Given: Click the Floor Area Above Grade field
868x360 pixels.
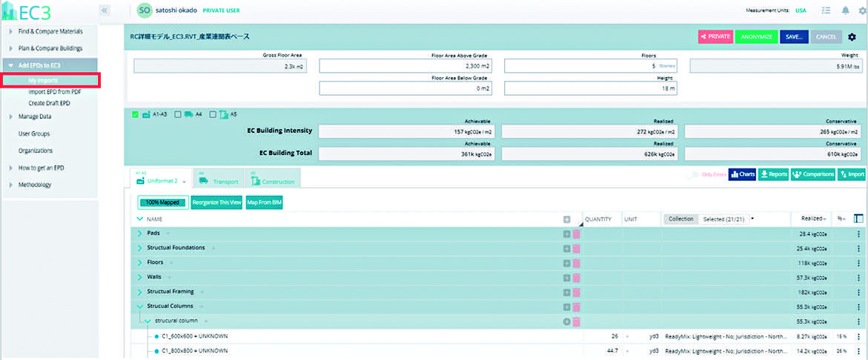Looking at the screenshot, I should tap(405, 66).
